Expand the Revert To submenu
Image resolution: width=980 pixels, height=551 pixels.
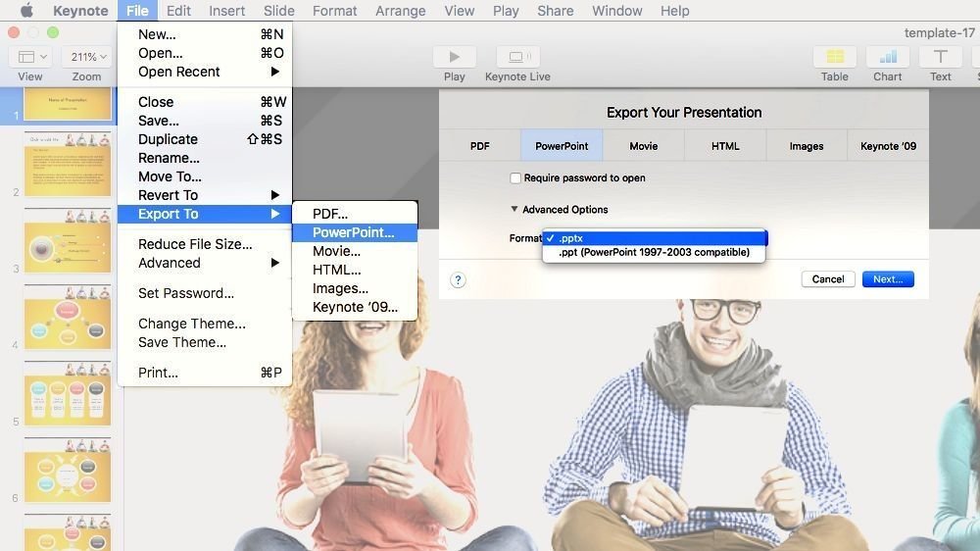point(205,195)
